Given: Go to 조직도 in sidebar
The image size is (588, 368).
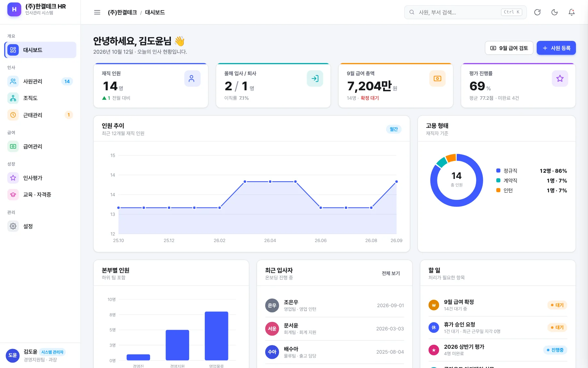Looking at the screenshot, I should [x=41, y=98].
